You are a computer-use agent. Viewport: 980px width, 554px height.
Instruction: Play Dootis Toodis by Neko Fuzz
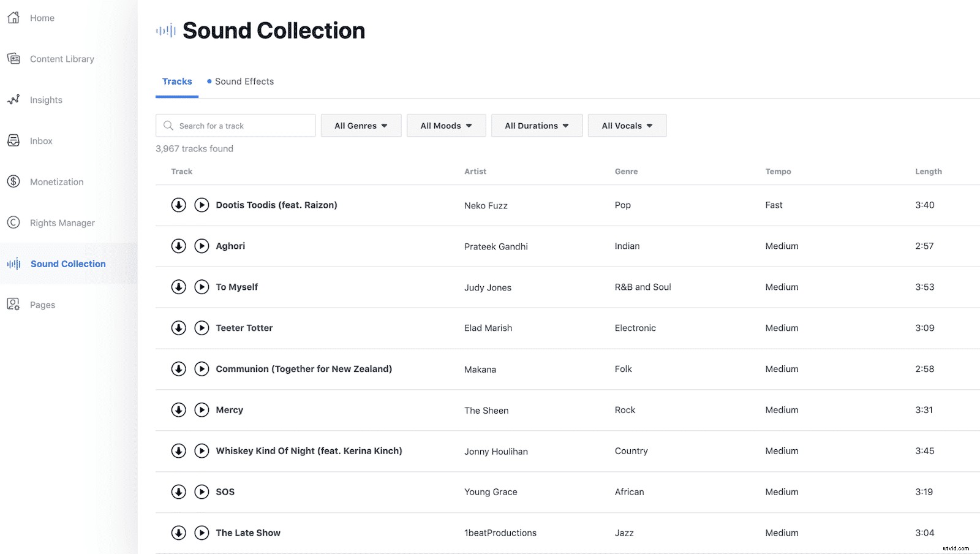coord(202,205)
